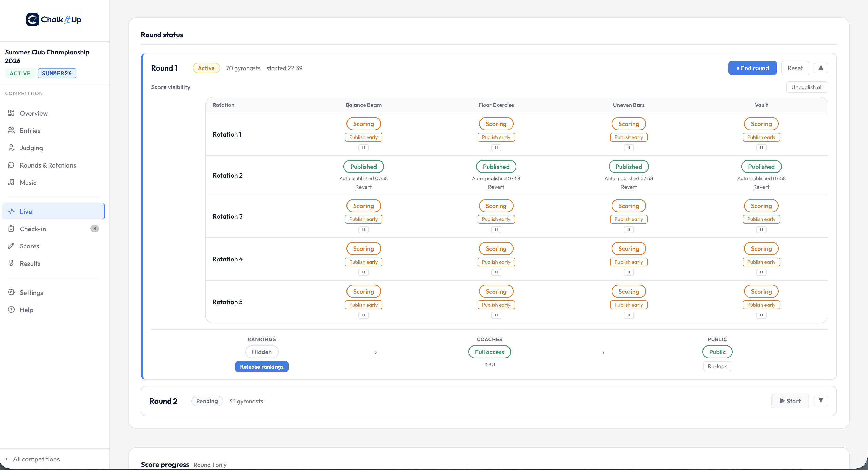Pause Rotation 5 Balance Beam scoring
The width and height of the screenshot is (868, 470).
point(363,315)
